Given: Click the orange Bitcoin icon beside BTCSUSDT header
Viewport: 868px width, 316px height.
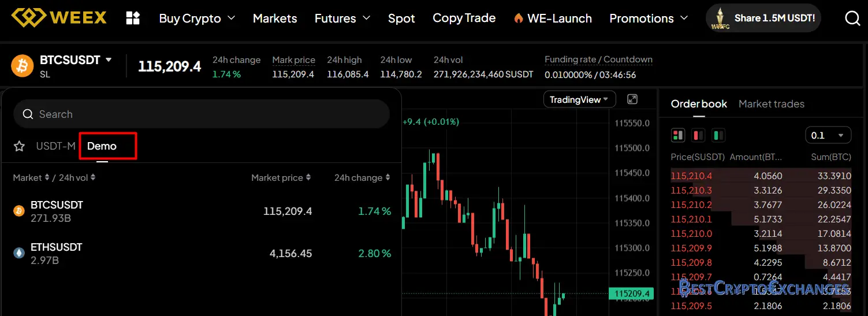Looking at the screenshot, I should pyautogui.click(x=23, y=66).
